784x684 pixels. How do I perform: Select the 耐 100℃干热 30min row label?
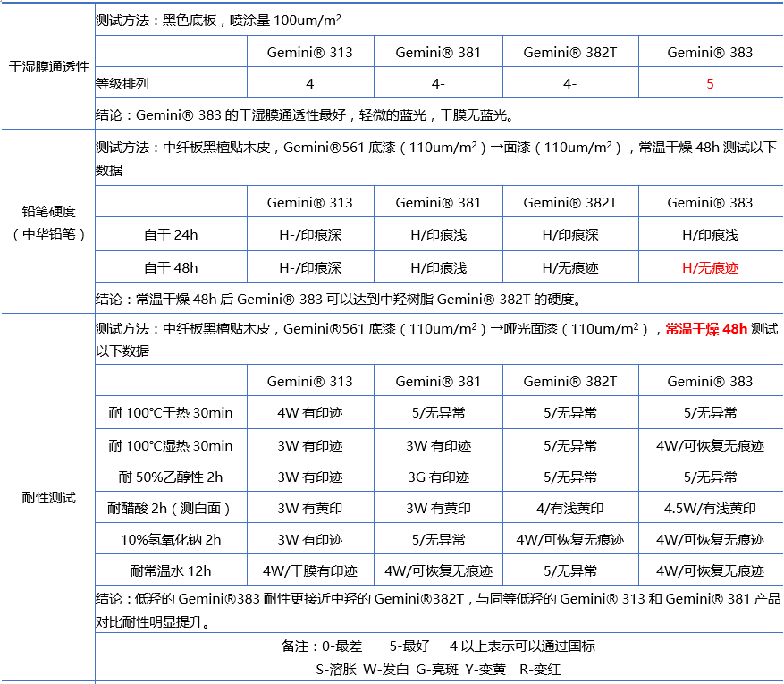171,412
